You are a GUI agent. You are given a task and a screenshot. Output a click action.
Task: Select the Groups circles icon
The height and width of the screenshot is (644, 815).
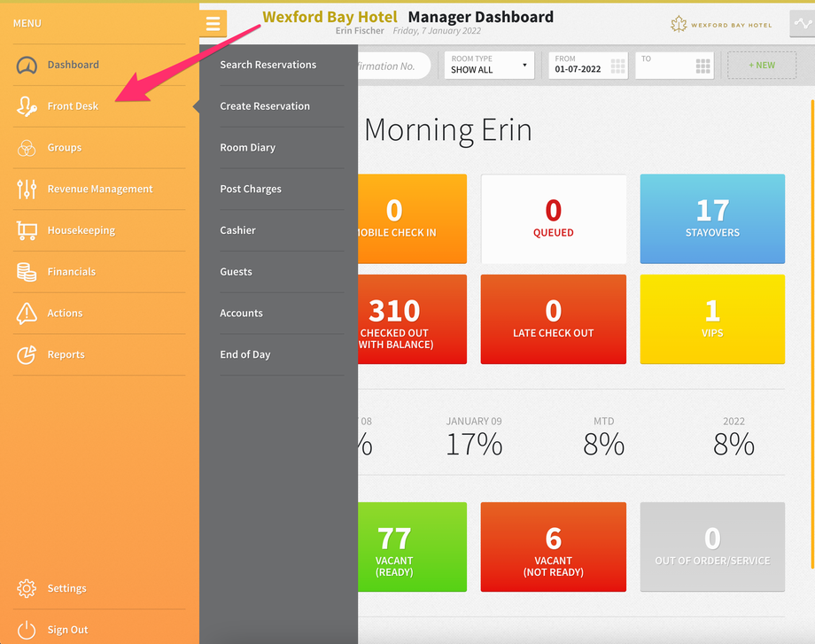coord(27,148)
